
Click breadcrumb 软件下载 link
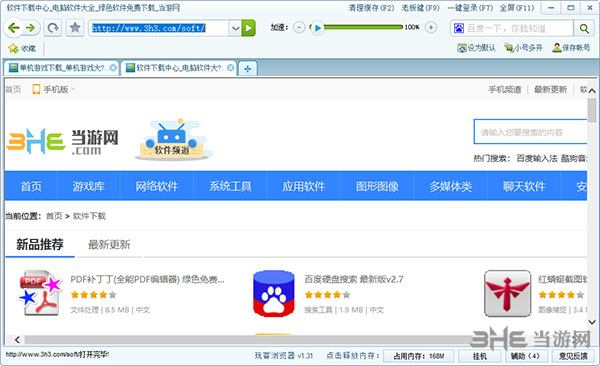tap(89, 216)
